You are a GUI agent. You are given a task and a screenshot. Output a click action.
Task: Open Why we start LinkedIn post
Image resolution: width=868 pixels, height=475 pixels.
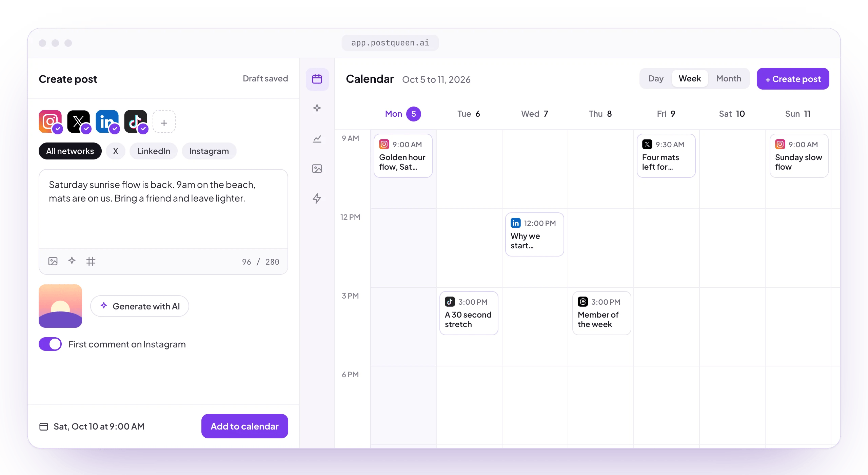pyautogui.click(x=534, y=234)
